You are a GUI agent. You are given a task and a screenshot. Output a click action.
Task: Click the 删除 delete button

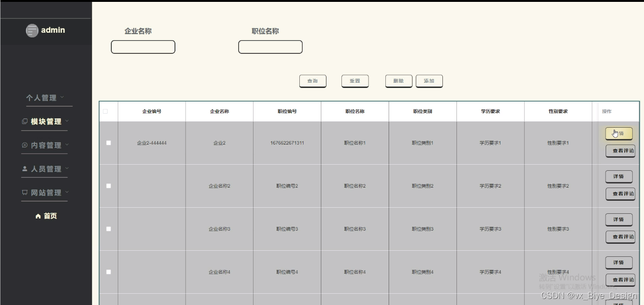click(398, 81)
